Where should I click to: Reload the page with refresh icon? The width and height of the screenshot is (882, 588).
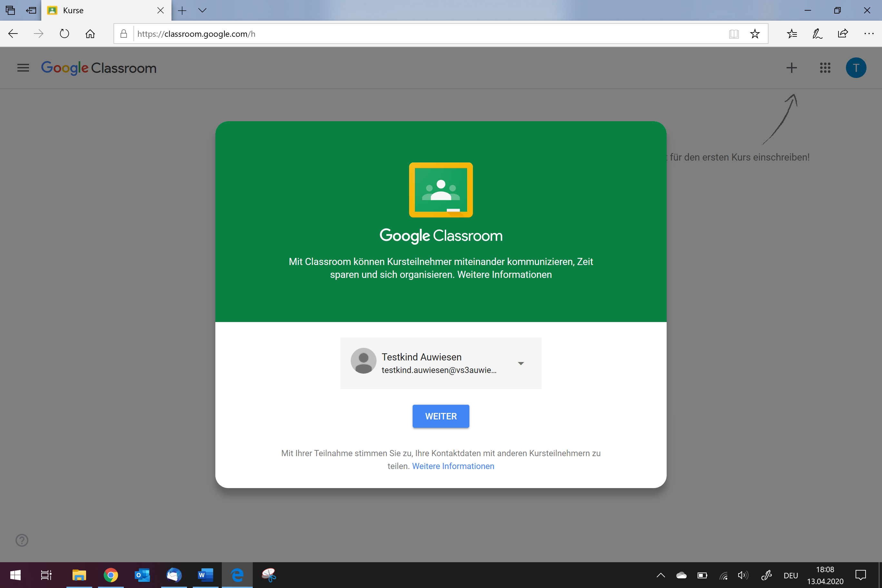pos(64,34)
